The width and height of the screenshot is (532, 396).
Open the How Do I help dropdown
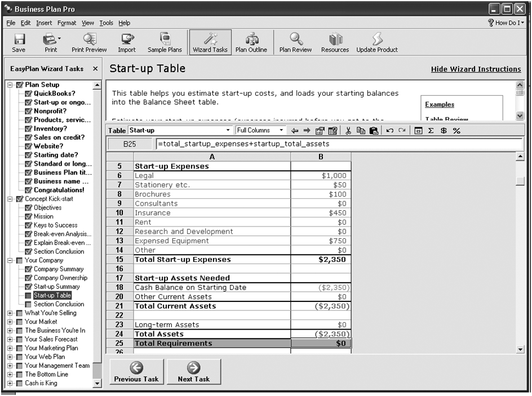(506, 23)
